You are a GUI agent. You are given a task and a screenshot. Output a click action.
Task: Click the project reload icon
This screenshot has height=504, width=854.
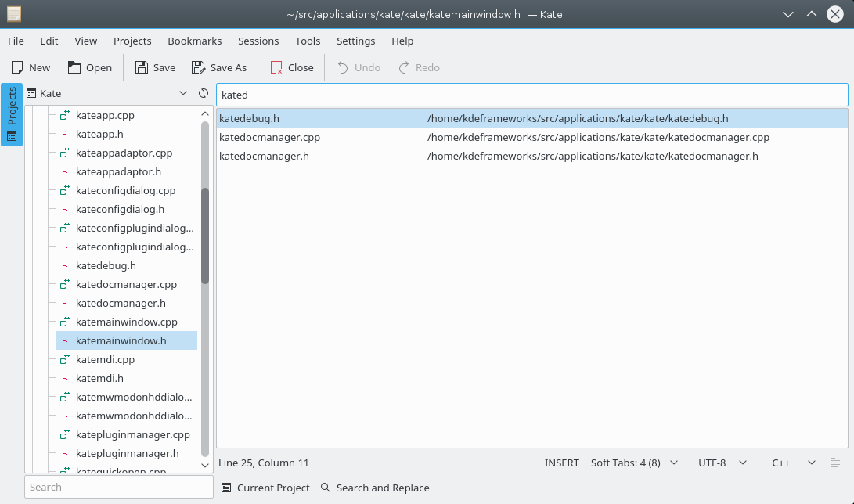204,93
